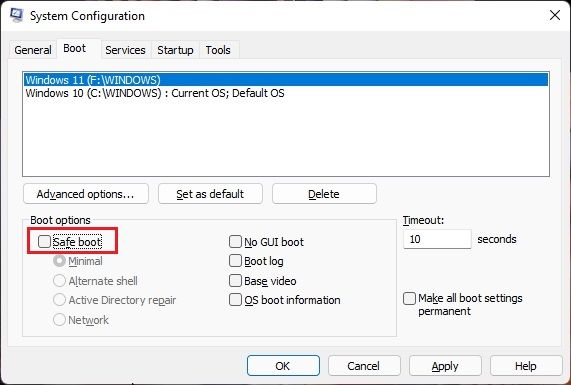
Task: Tick the No GUI boot checkbox
Action: 235,241
